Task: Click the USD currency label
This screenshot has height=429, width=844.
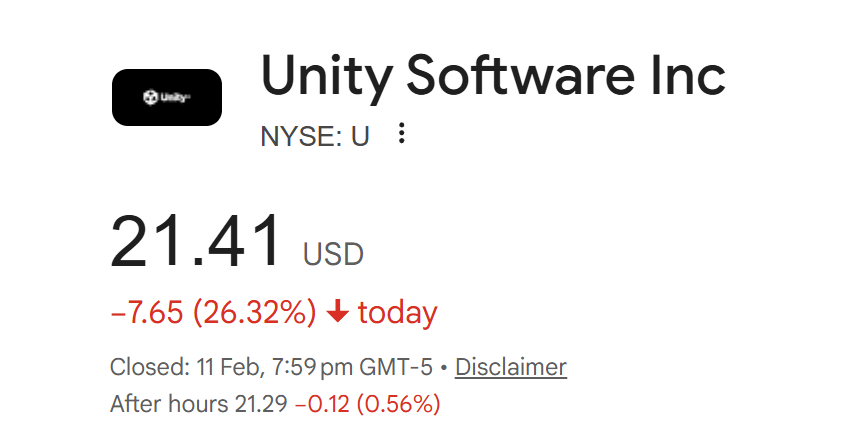Action: (333, 255)
